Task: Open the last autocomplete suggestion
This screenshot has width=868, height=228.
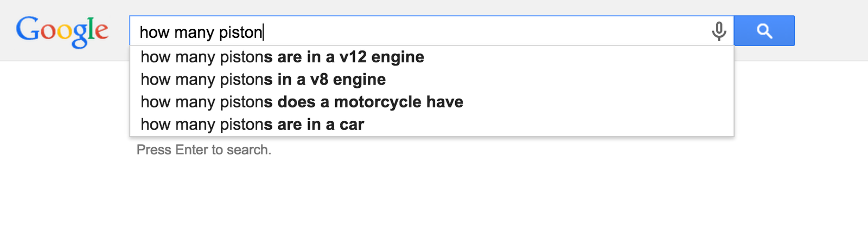Action: pos(252,125)
